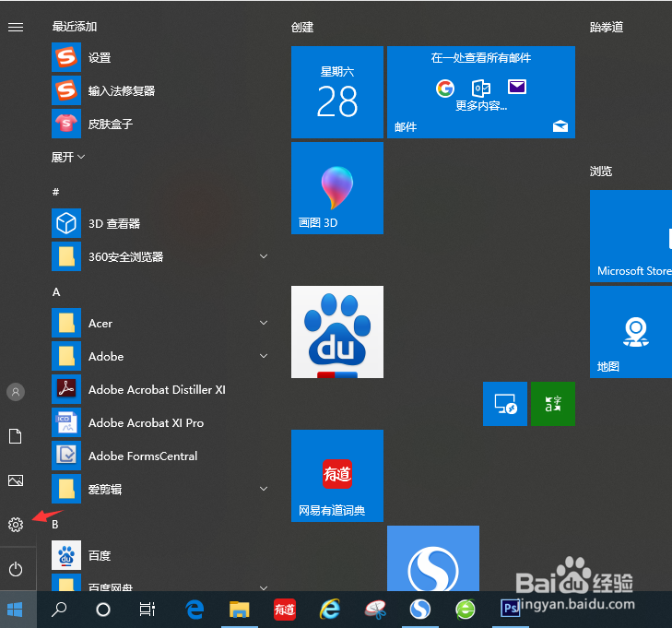672x628 pixels.
Task: Open the Documents icon in sidebar
Action: (x=16, y=436)
